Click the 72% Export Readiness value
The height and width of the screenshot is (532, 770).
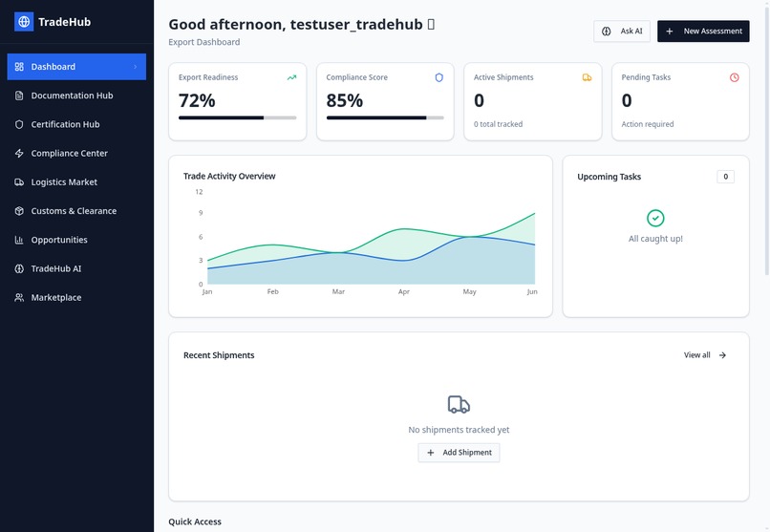click(x=197, y=100)
